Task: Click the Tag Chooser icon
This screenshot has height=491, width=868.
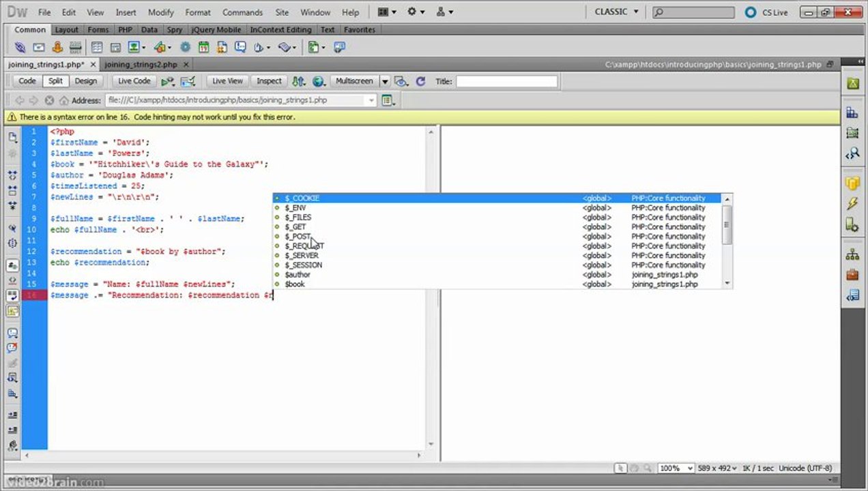Action: pos(339,48)
